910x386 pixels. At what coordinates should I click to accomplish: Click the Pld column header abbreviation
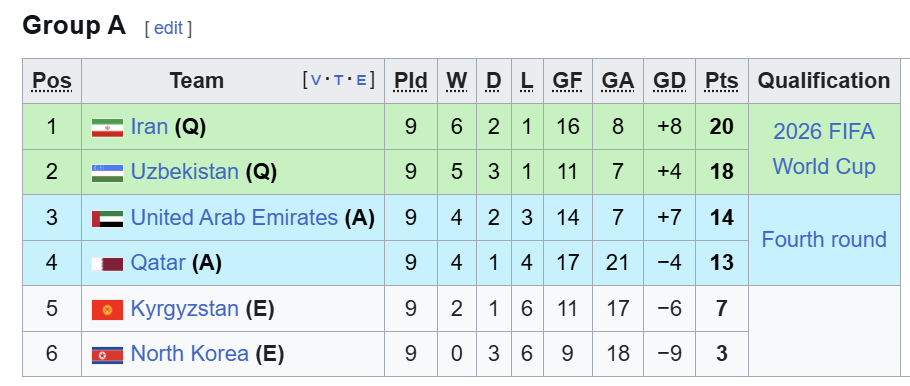pyautogui.click(x=410, y=81)
